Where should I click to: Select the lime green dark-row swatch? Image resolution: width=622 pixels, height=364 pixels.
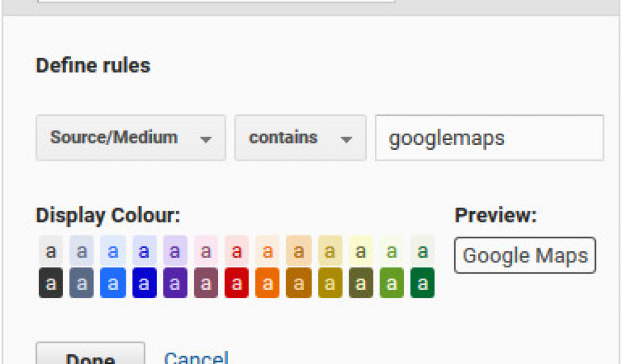pos(392,283)
